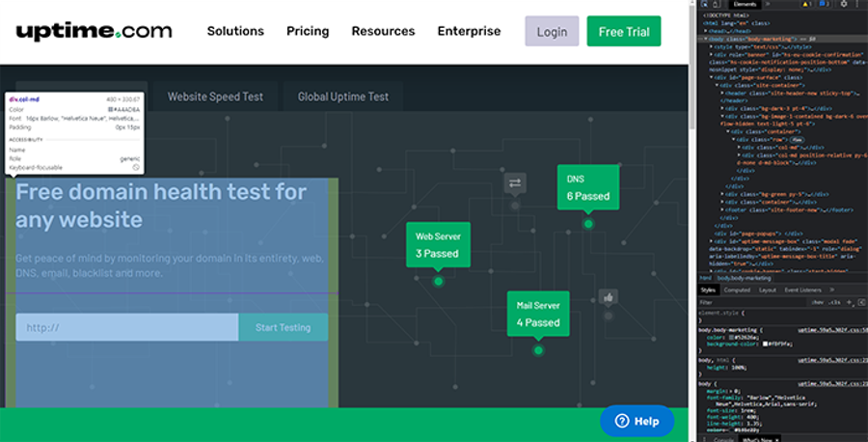Click the green dot below the DNS badge

coord(588,224)
